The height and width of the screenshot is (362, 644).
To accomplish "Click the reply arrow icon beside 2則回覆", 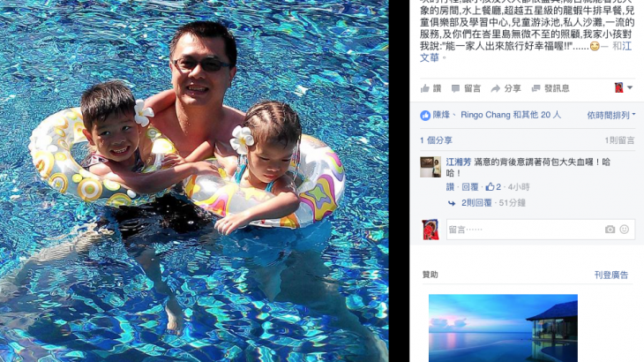I will [452, 203].
